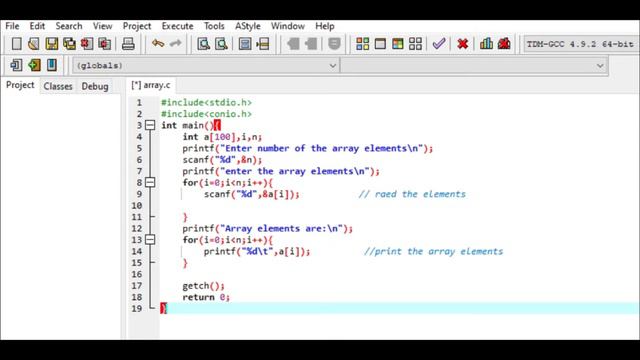This screenshot has width=640, height=360.
Task: Click the greyed Toggle Comment icon
Action: tap(334, 44)
